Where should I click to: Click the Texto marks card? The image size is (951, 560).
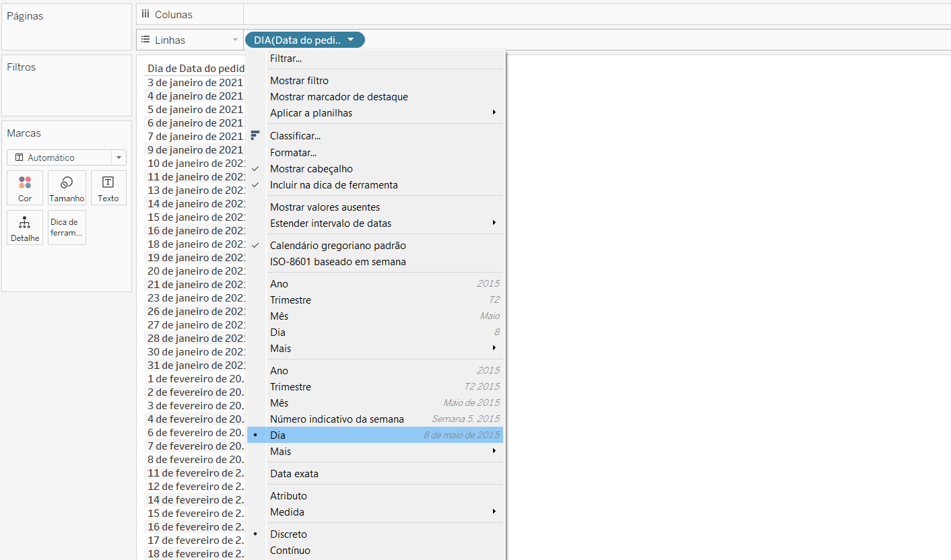108,188
